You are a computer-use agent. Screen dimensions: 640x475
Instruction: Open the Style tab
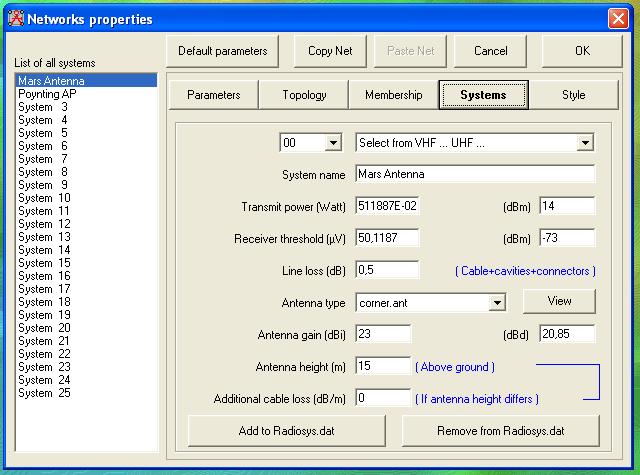(573, 95)
